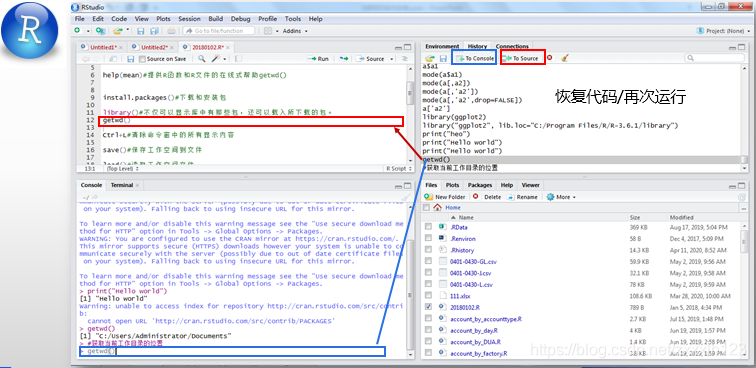756x368 pixels.
Task: Open the workspace panes grid icon
Action: [269, 31]
